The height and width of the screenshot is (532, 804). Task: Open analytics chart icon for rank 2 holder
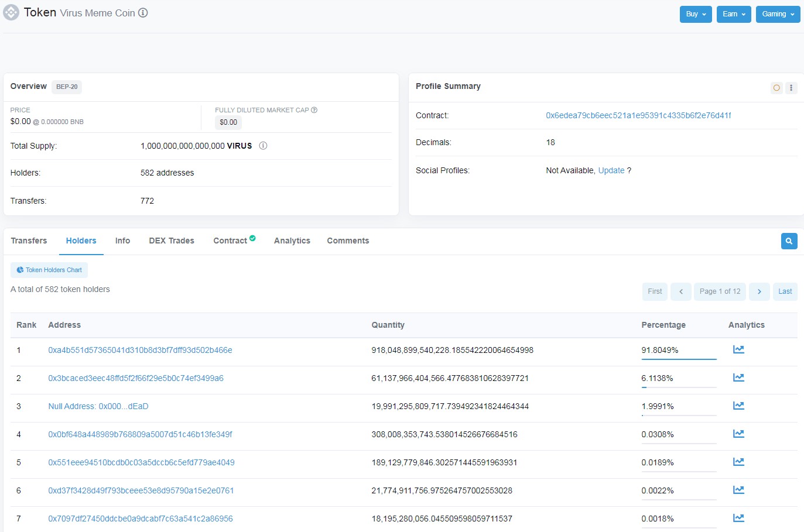point(738,377)
